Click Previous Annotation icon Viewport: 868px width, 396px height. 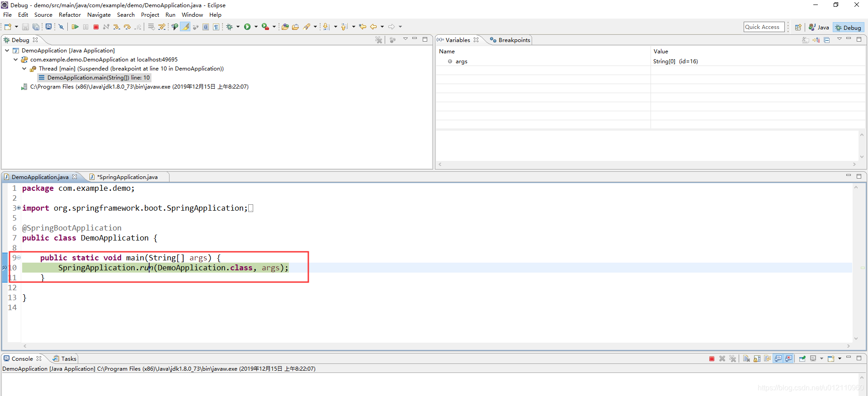click(344, 27)
